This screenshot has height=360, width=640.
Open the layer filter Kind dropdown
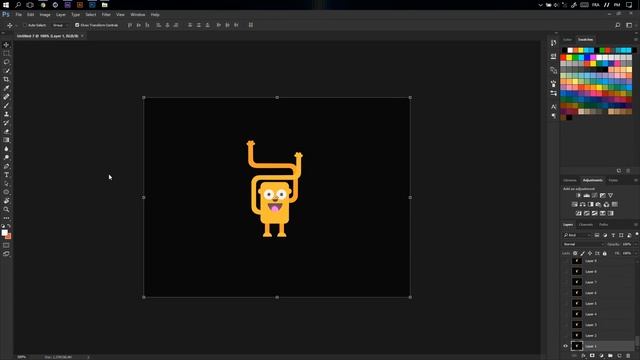tap(577, 235)
